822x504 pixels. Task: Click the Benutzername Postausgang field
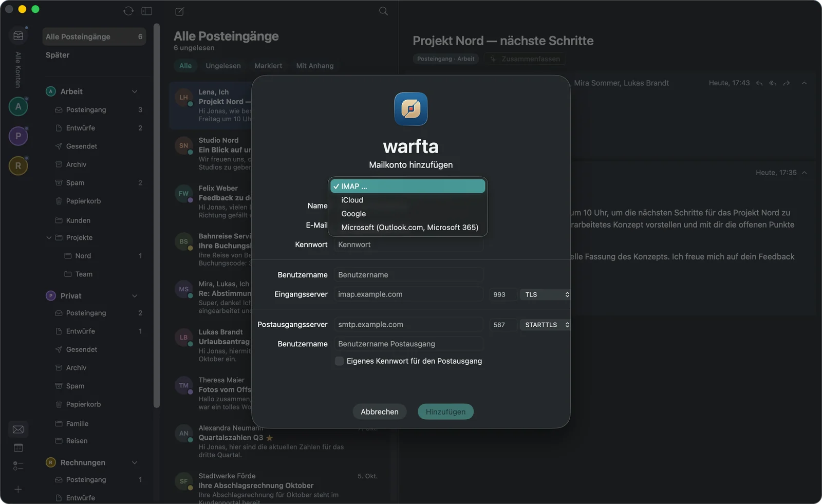tap(408, 344)
